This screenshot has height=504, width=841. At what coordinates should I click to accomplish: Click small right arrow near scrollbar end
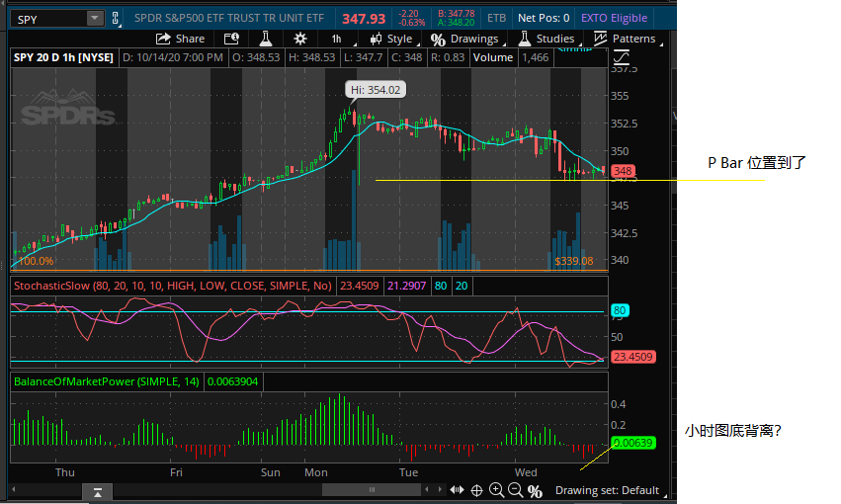click(440, 489)
